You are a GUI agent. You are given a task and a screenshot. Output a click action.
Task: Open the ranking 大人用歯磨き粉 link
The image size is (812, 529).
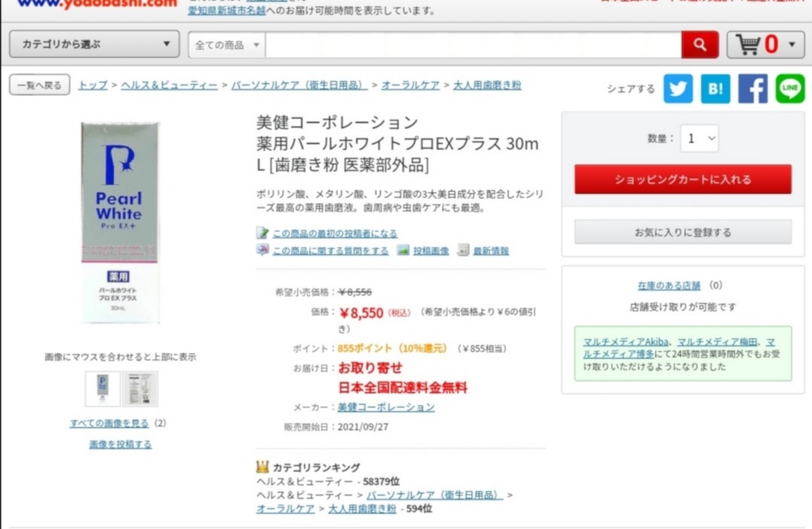tap(362, 509)
